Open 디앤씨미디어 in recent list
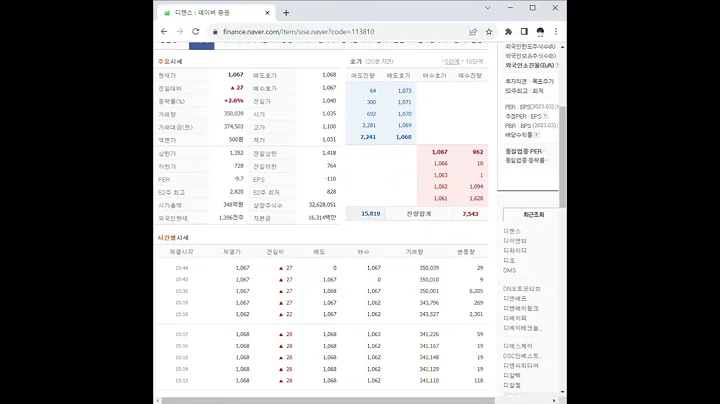 pos(521,366)
